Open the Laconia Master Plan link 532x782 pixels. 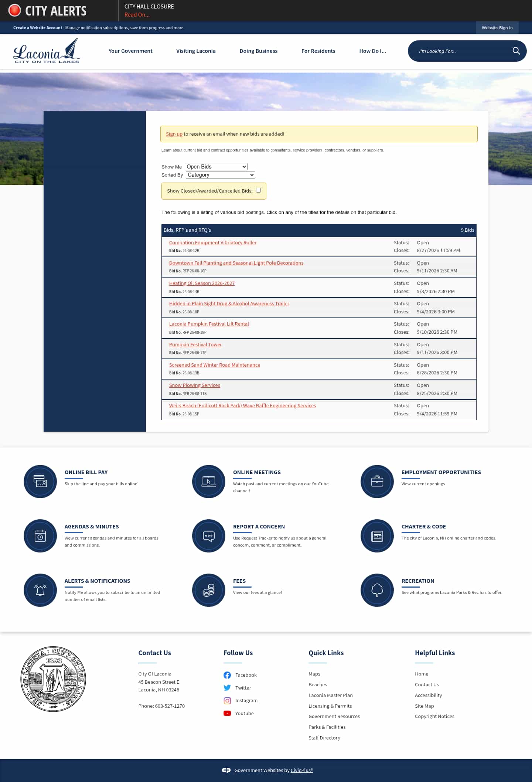pos(331,696)
